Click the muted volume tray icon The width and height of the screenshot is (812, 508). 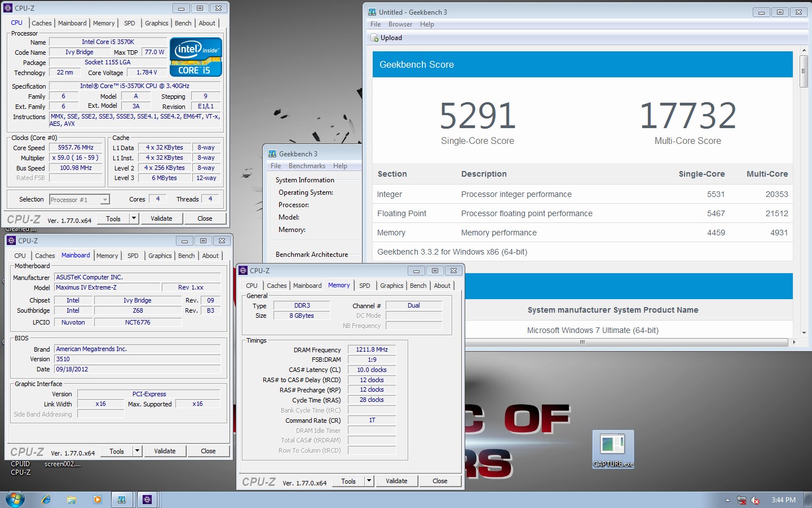[755, 500]
